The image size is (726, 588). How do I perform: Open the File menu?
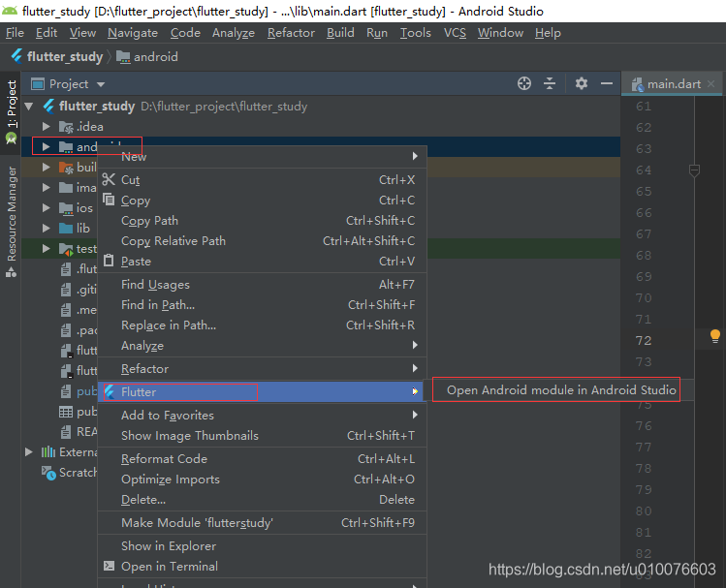(15, 33)
